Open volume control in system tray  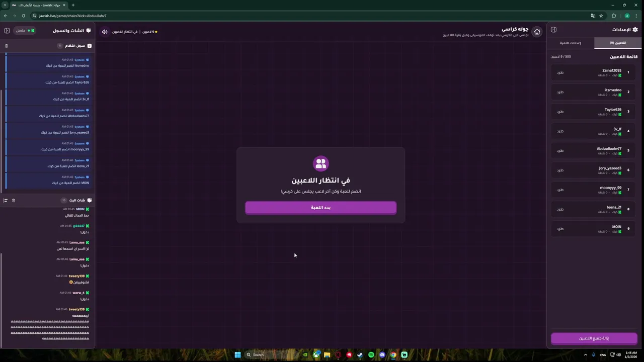[x=618, y=354]
